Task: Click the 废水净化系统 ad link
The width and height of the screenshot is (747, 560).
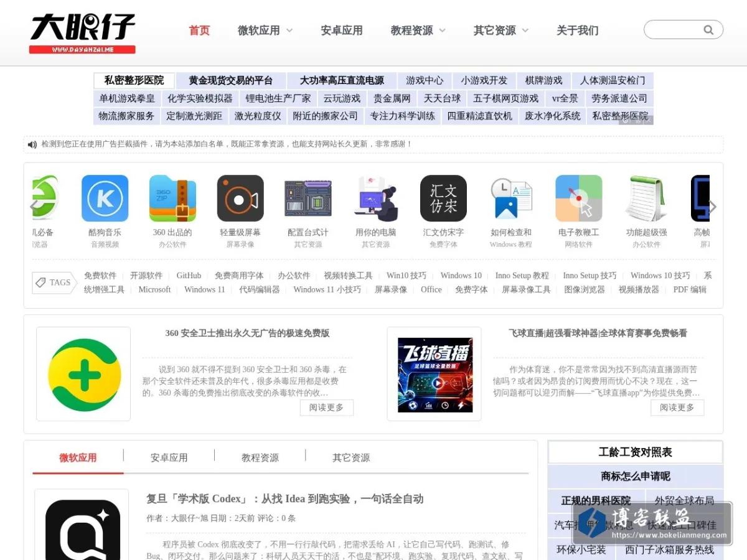Action: point(553,116)
